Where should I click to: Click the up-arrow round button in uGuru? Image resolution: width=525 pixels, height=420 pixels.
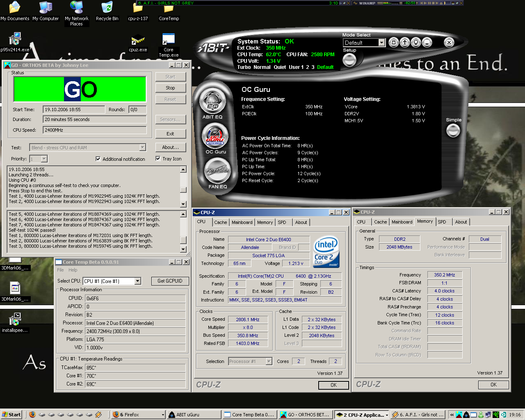click(x=405, y=42)
